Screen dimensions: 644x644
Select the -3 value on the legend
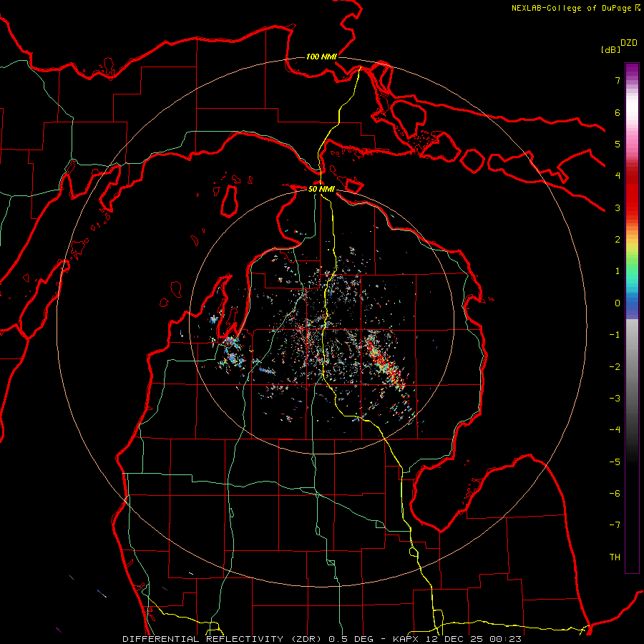coord(615,399)
